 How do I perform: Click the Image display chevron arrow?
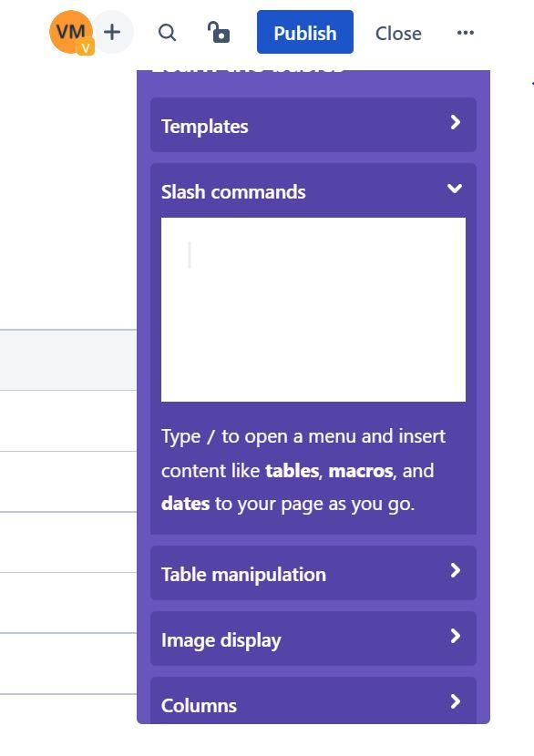[x=455, y=637]
